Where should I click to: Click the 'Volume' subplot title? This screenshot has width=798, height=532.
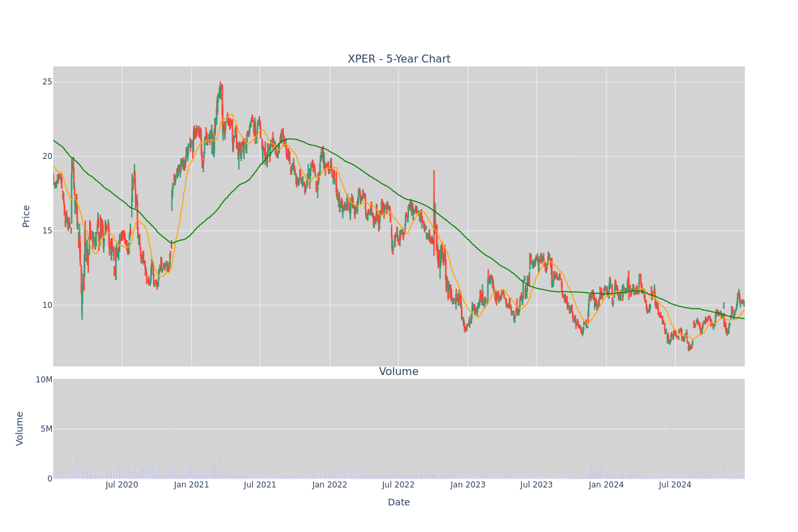click(x=399, y=372)
